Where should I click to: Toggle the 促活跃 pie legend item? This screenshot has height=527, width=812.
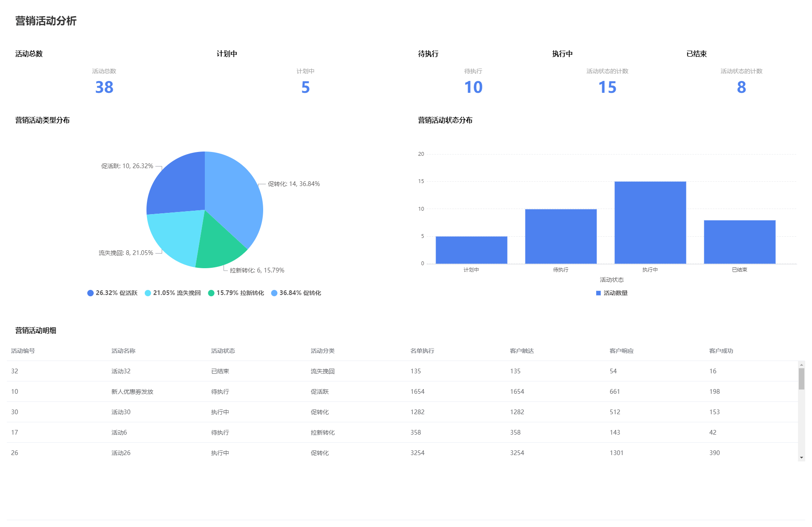tap(112, 293)
